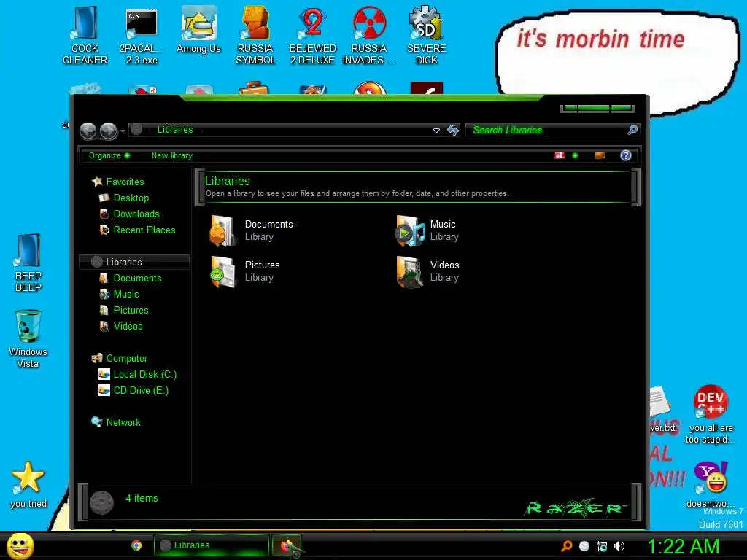The image size is (747, 560).
Task: Select BEJEWED 2 DELUXE desktop shortcut
Action: coord(312,36)
